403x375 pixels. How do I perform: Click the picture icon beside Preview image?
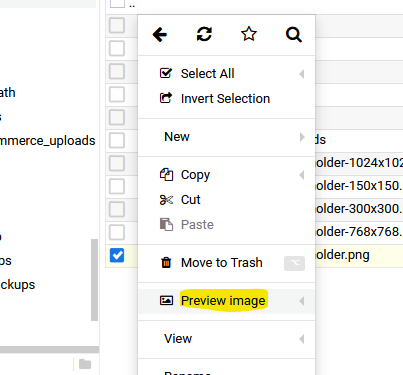coord(166,301)
